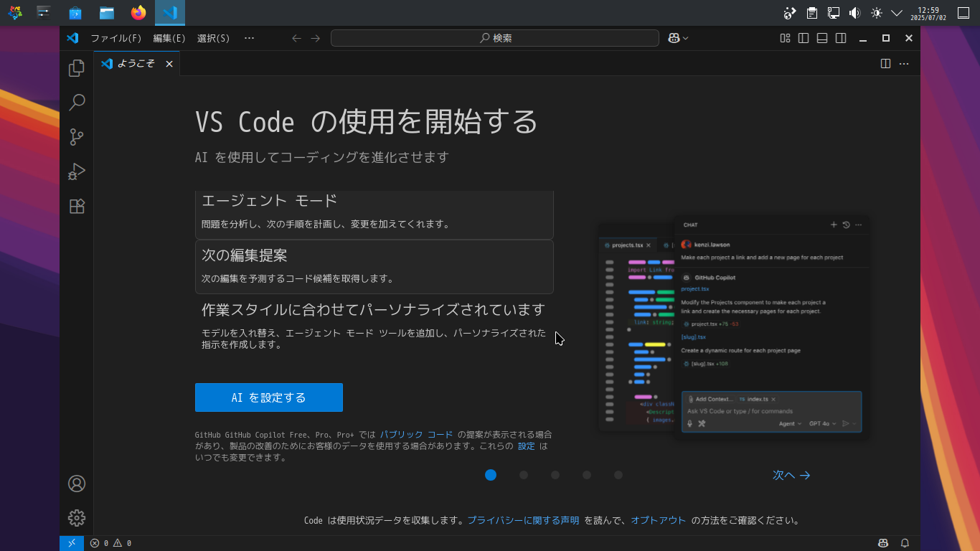Go to the next page with 次へ

pyautogui.click(x=791, y=475)
